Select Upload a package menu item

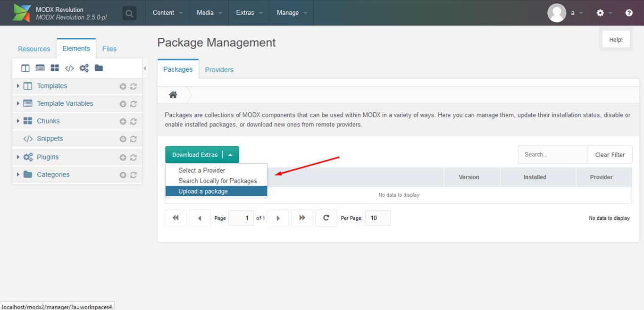click(x=203, y=191)
